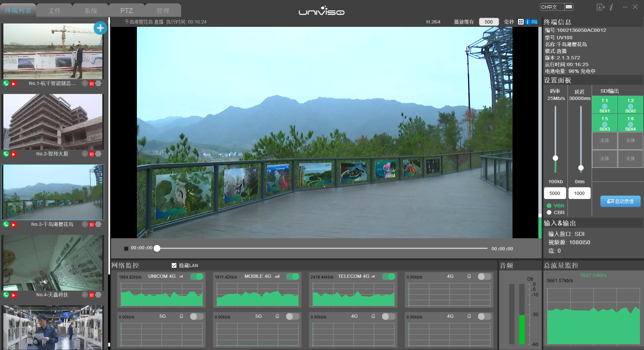
Task: Click the blue fullscreen display icon
Action: click(534, 22)
